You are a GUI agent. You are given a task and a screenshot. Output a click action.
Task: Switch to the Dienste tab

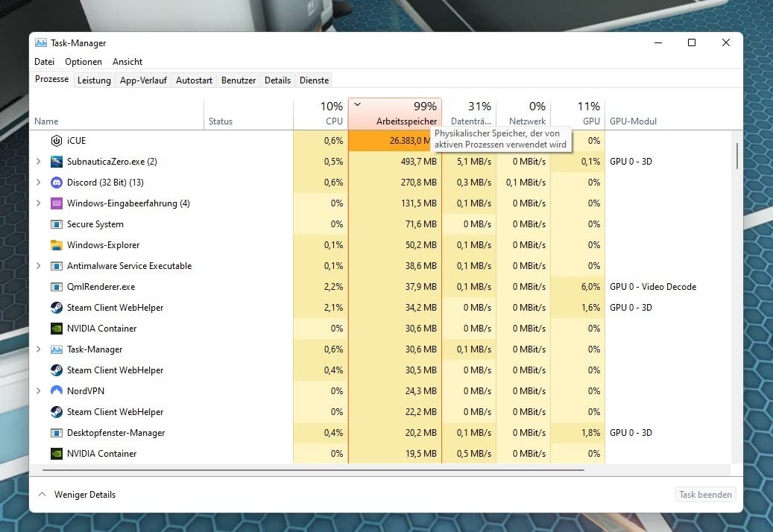pos(314,80)
